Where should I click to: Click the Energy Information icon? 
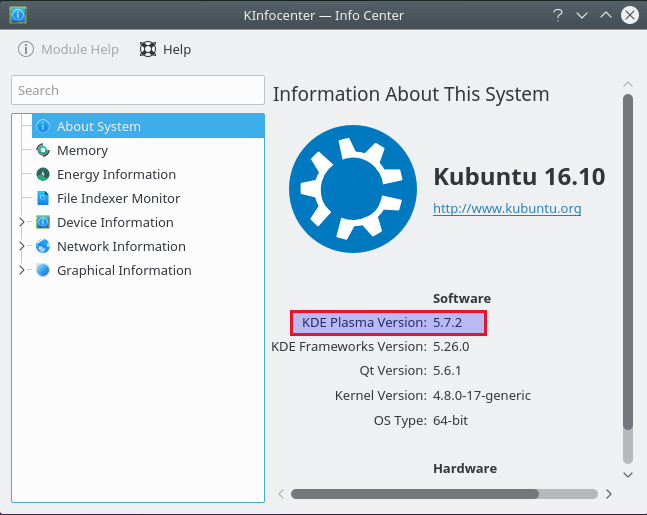coord(43,174)
